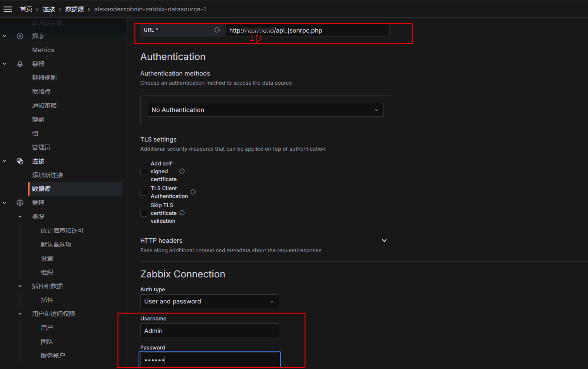Open 用户 in the sidebar

(47, 328)
